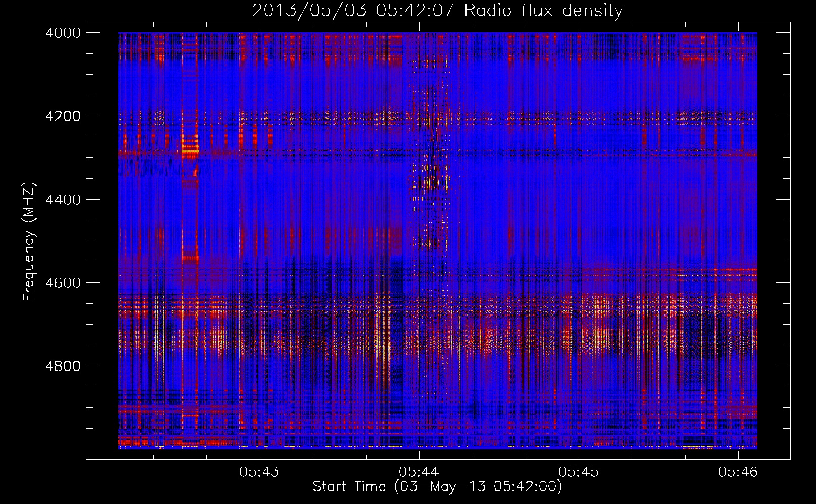The height and width of the screenshot is (504, 816).
Task: Select the 4200 frequency axis label
Action: click(x=63, y=116)
